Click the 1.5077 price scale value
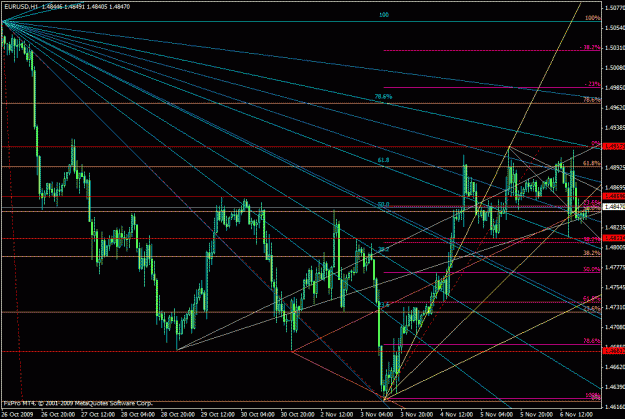The height and width of the screenshot is (419, 625). [x=615, y=8]
